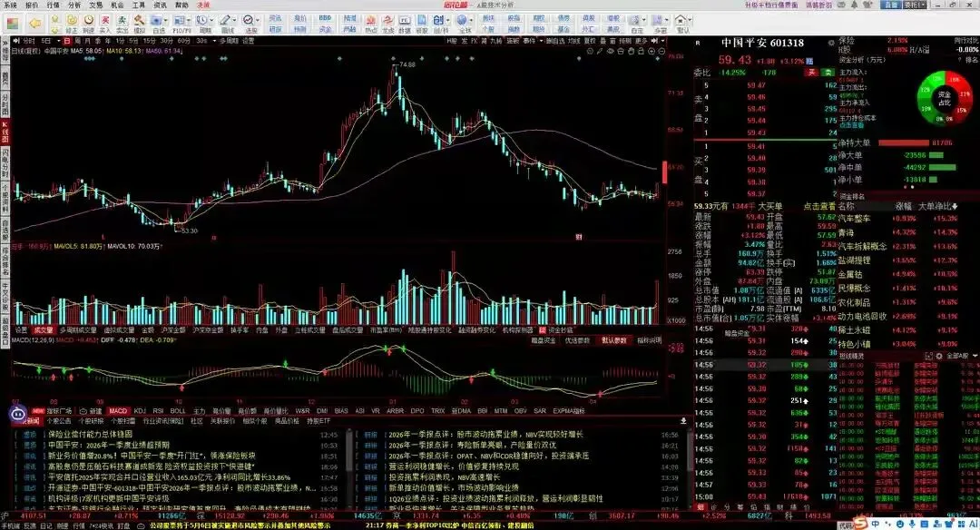
Task: Click the 默认参数 button
Action: (x=614, y=340)
